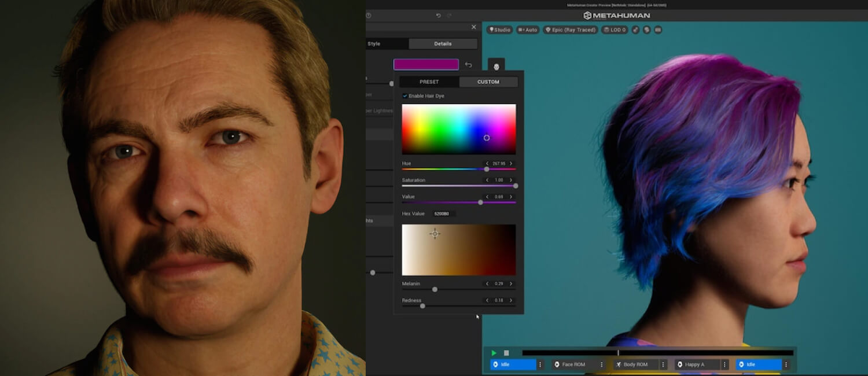Open options menu for Happy A clip
Screen dimensions: 868x376
(x=724, y=364)
